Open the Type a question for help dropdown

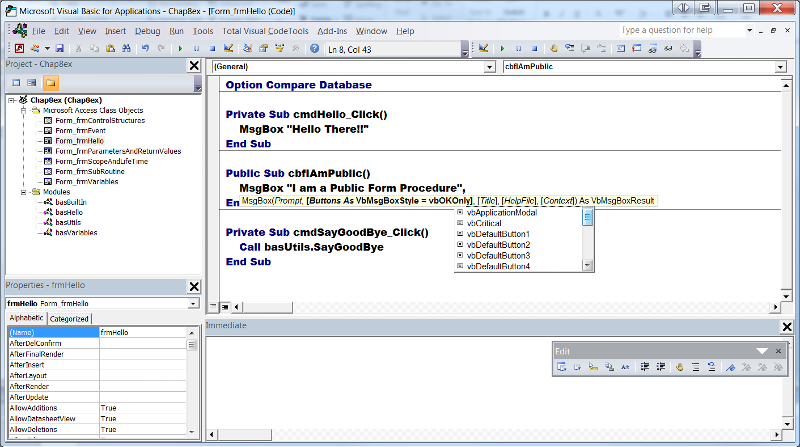[749, 31]
